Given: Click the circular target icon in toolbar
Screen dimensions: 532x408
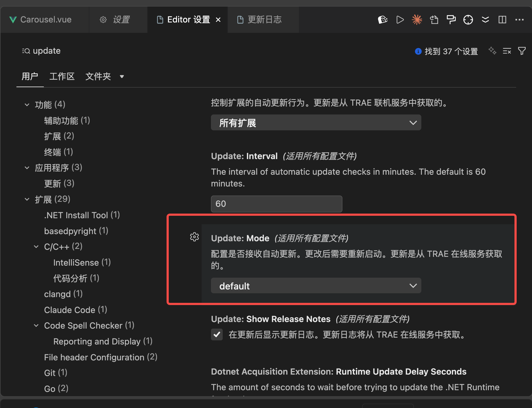Looking at the screenshot, I should 468,20.
